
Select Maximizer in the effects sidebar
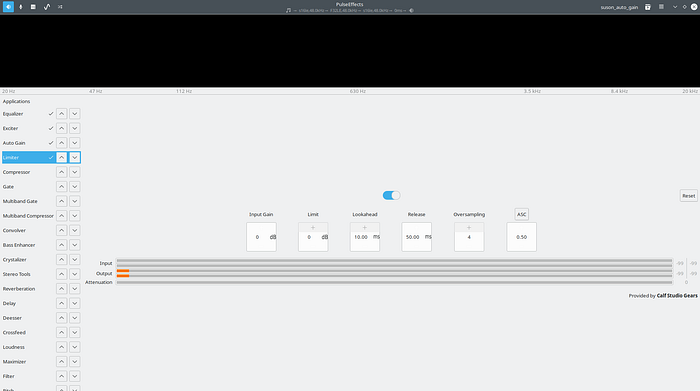14,362
